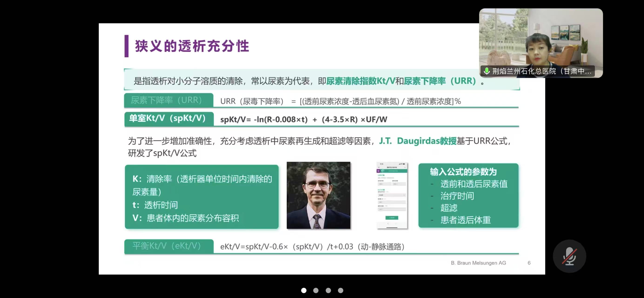The height and width of the screenshot is (298, 644).
Task: Click heart logo in phone mockup header
Action: (383, 171)
